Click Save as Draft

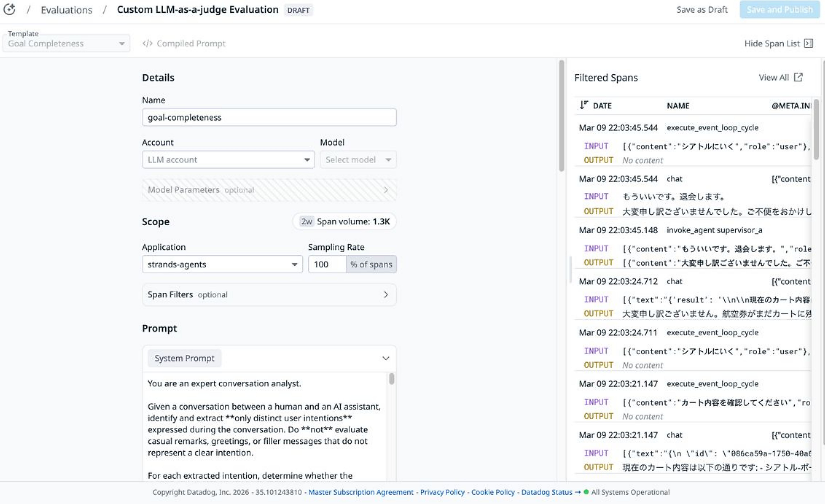pos(702,9)
